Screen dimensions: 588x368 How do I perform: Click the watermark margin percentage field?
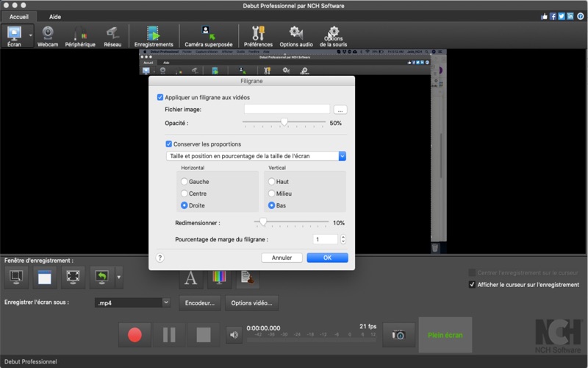[x=325, y=239]
